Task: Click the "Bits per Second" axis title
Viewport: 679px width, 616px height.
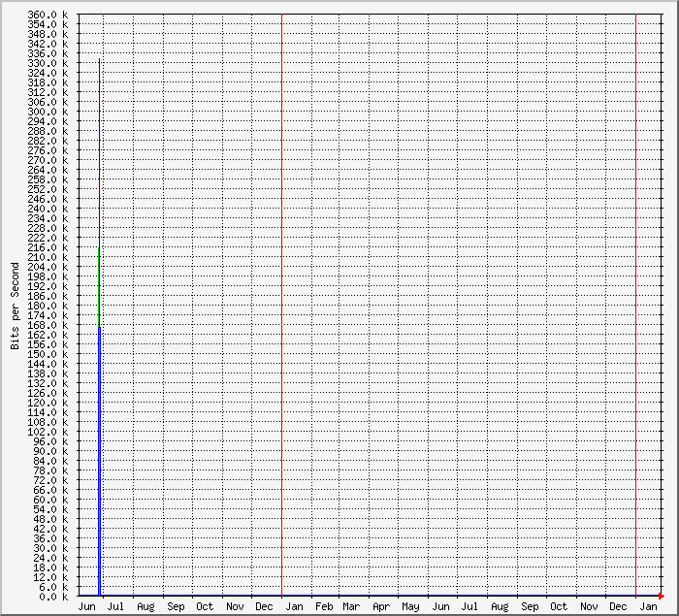Action: [15, 306]
